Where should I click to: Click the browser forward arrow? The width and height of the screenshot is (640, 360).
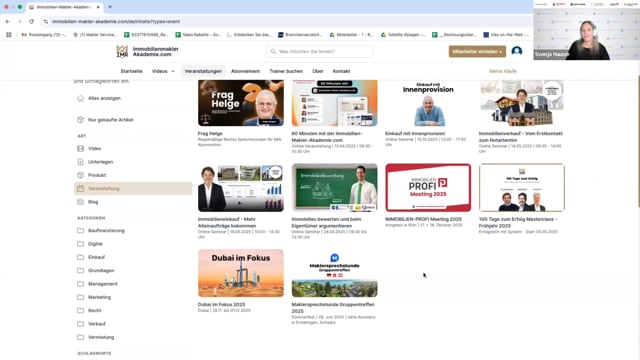19,21
